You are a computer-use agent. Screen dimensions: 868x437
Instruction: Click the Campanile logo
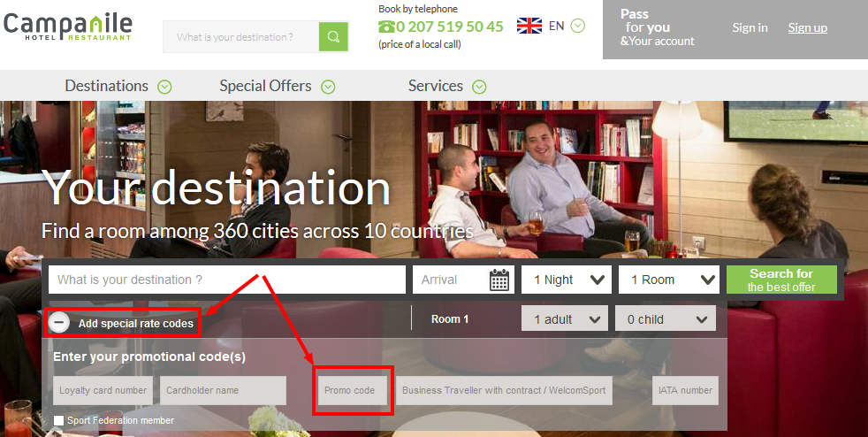pos(67,27)
